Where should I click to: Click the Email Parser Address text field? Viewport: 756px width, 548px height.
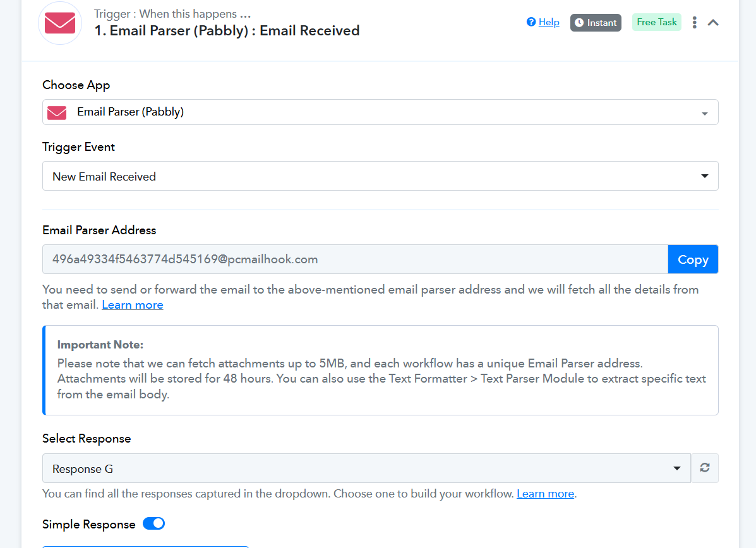point(356,259)
